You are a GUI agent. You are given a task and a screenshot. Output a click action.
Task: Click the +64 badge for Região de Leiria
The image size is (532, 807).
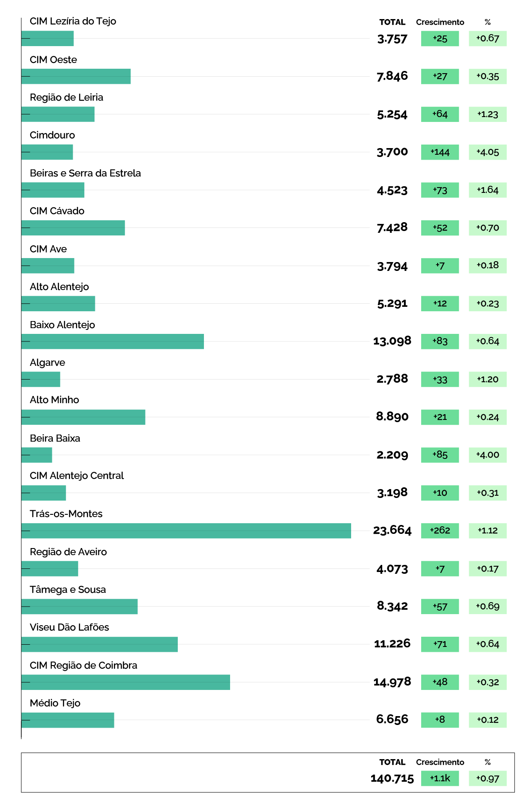440,114
